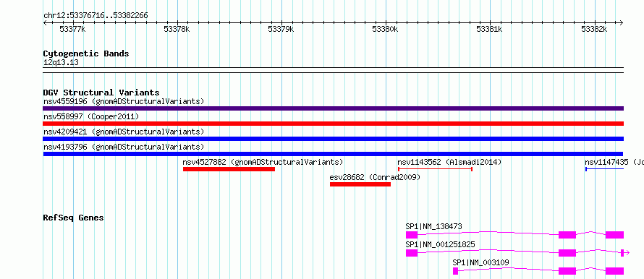Select the nsv558997 Cooper2011 red bar
Image resolution: width=644 pixels, height=279 pixels.
coord(333,124)
